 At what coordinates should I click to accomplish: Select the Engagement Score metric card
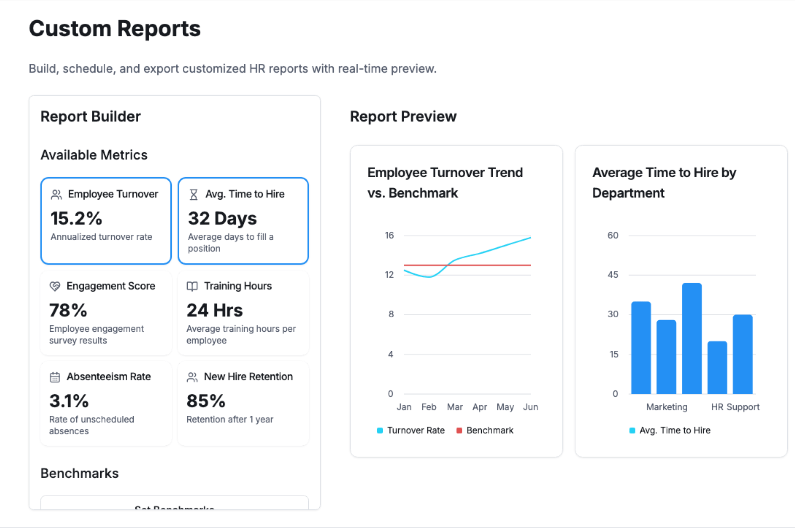pos(106,313)
